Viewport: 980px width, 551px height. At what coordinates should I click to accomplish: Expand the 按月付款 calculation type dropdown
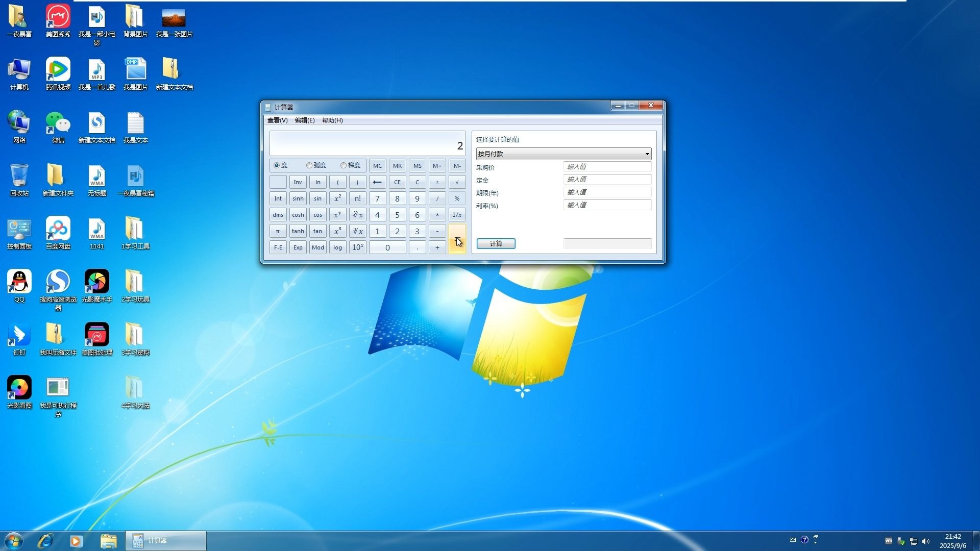pyautogui.click(x=563, y=154)
